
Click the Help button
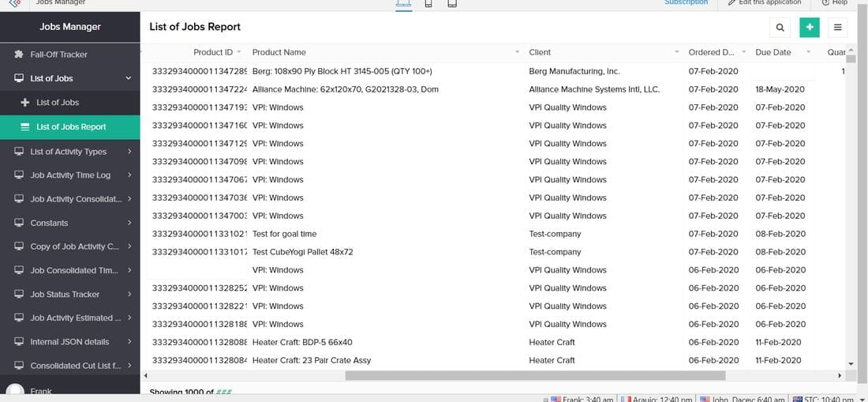click(835, 3)
